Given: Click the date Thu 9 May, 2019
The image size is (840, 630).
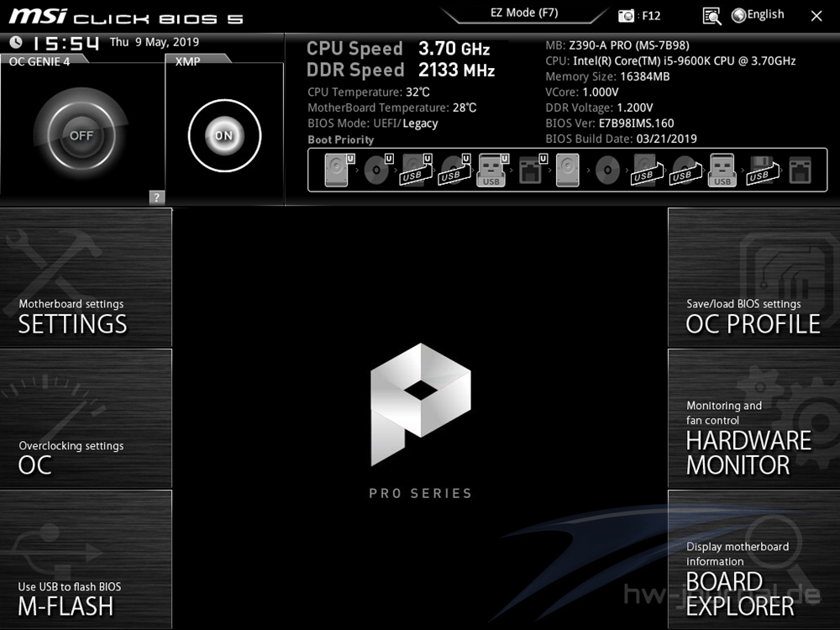Looking at the screenshot, I should click(155, 42).
